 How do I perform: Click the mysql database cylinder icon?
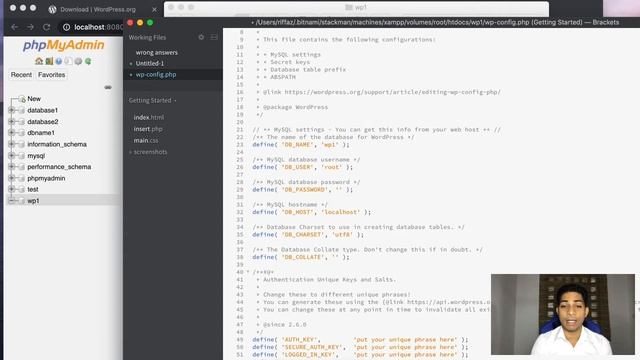(22, 156)
